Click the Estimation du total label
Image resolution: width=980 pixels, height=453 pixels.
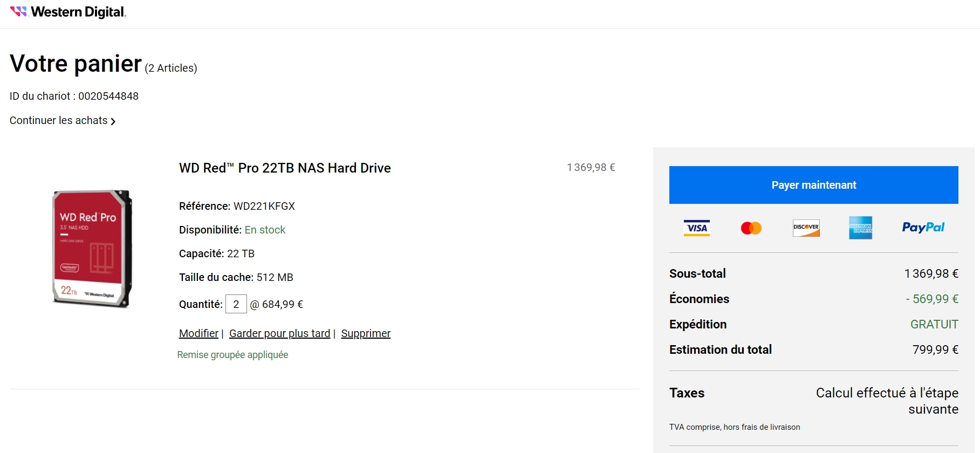pyautogui.click(x=721, y=349)
